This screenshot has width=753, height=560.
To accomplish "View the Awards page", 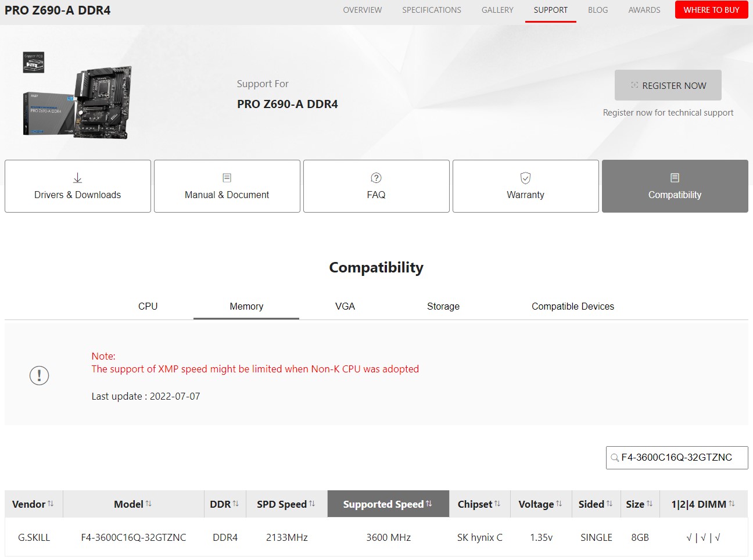I will (x=644, y=10).
